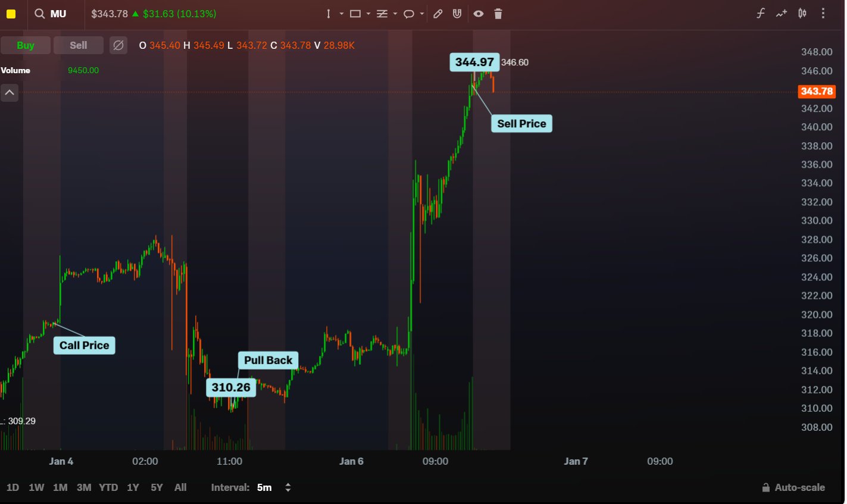The width and height of the screenshot is (847, 504).
Task: Click the 340.00 price axis label
Action: 817,127
